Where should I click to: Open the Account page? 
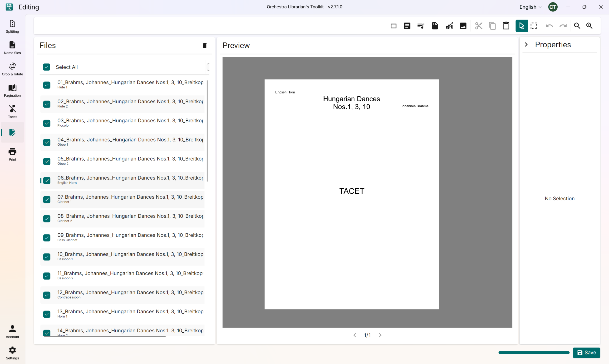point(12,332)
